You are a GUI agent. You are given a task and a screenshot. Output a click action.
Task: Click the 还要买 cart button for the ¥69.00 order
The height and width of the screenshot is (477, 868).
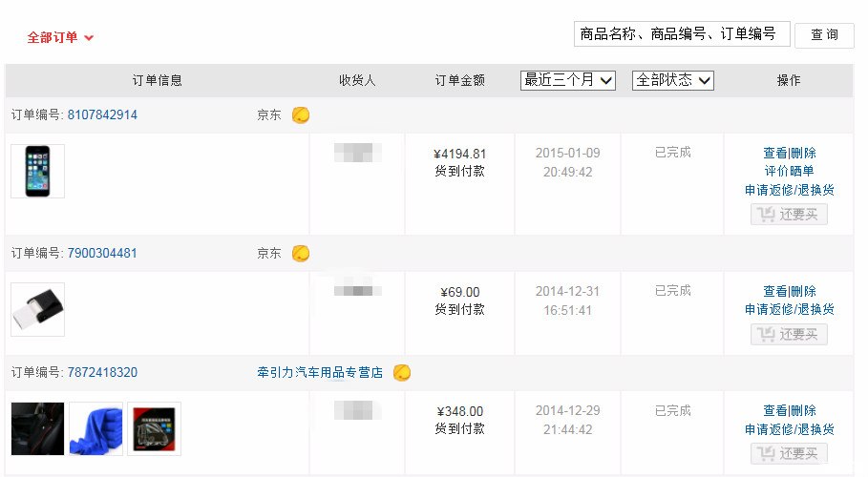(789, 335)
